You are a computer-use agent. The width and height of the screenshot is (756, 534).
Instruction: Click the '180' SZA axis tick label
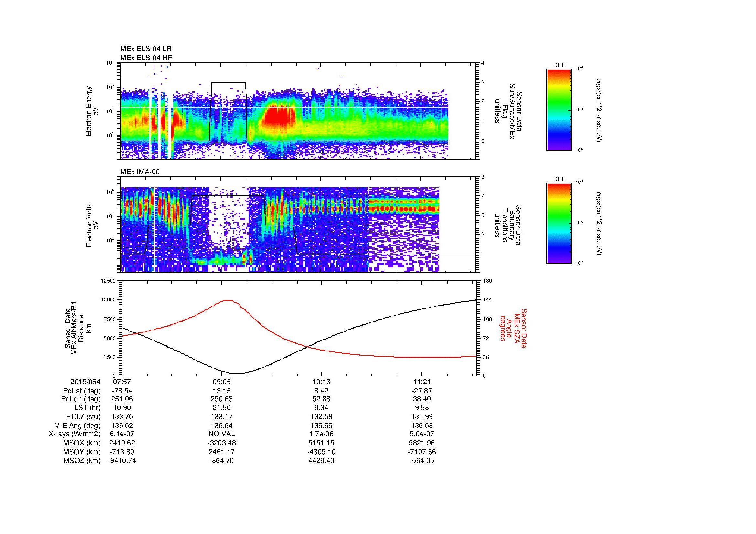(487, 281)
